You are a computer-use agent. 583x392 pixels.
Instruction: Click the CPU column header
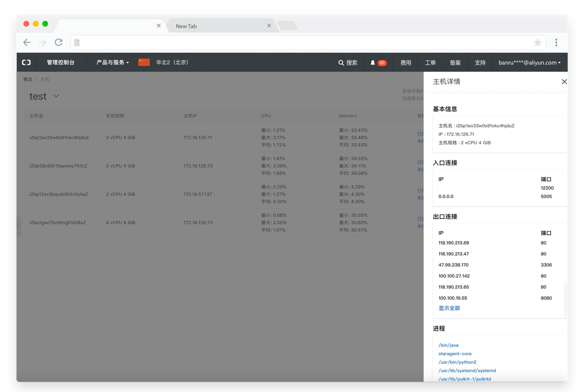click(266, 116)
